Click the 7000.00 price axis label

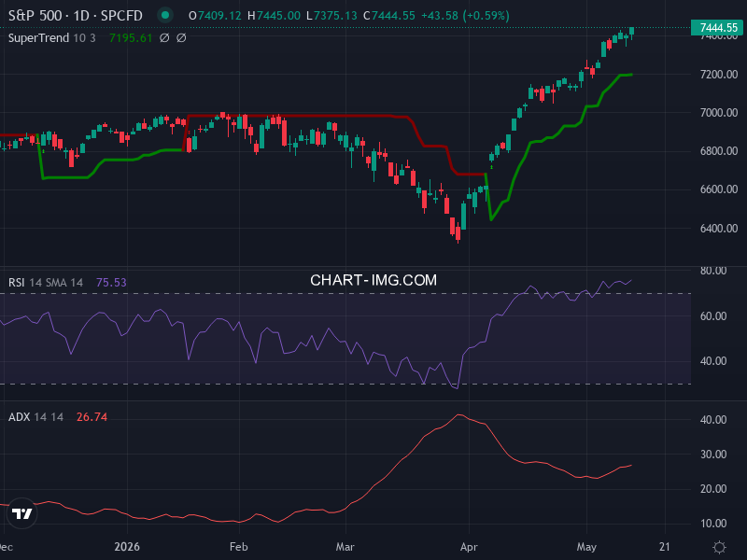[x=719, y=113]
